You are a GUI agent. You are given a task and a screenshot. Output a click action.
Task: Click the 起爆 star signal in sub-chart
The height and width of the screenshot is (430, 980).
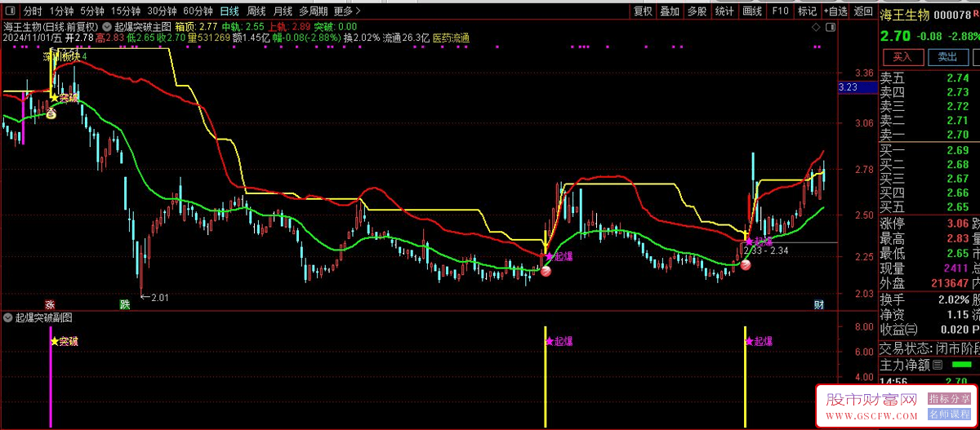[559, 341]
